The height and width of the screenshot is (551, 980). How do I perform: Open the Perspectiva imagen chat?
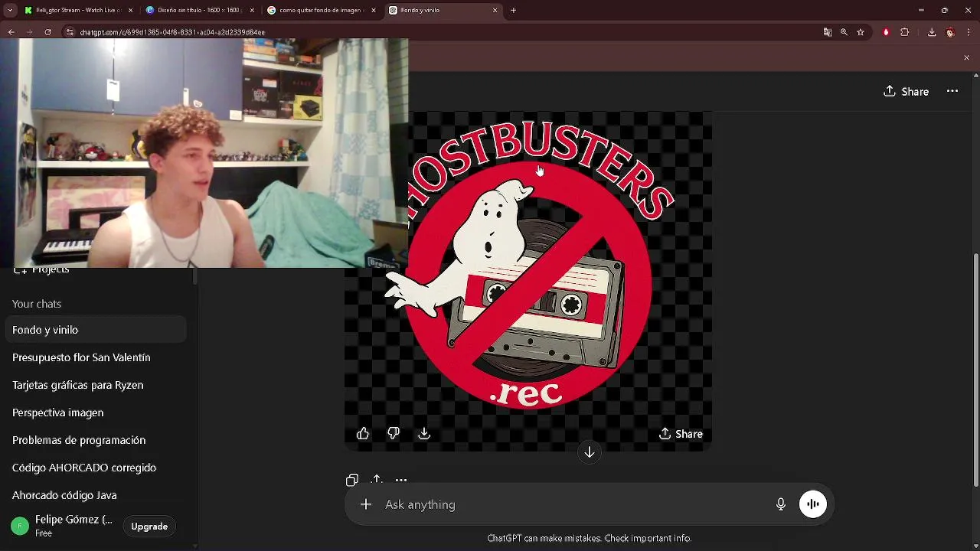pos(95,412)
